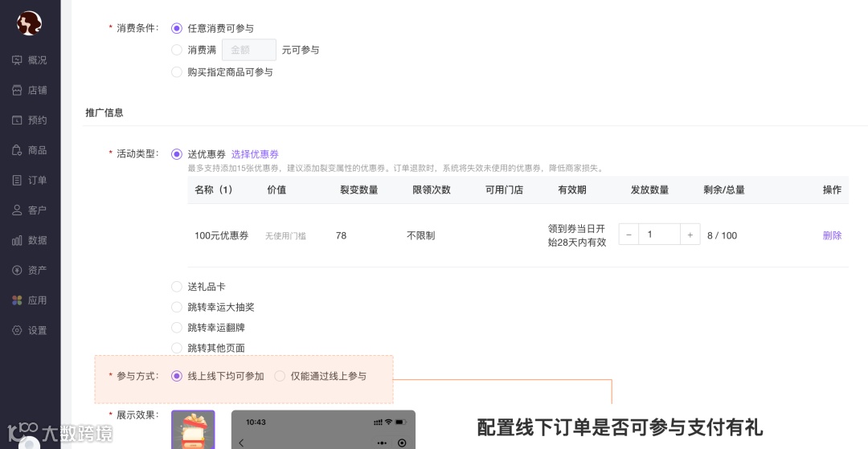Go to 设置 menu label

tap(38, 330)
